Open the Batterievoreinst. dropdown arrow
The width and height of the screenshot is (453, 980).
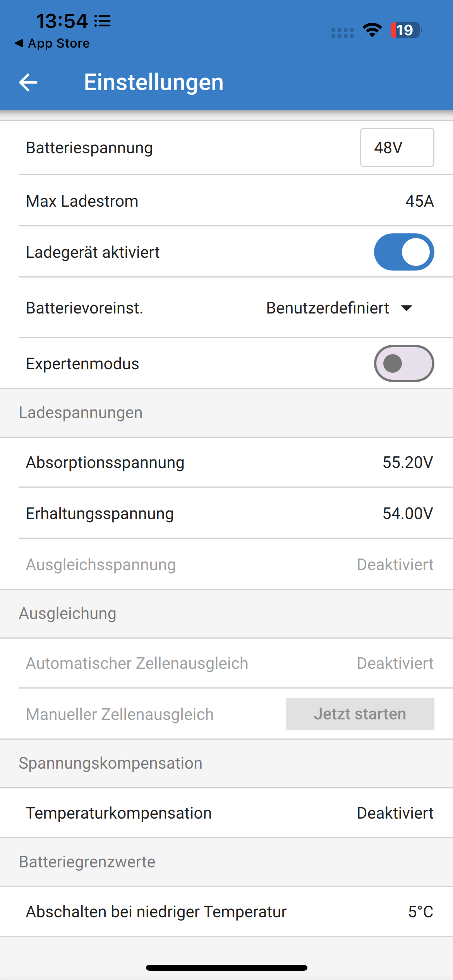(x=407, y=308)
